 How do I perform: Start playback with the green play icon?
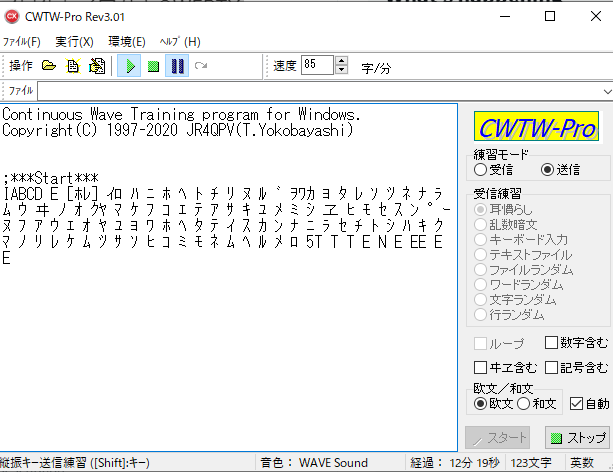pyautogui.click(x=129, y=66)
